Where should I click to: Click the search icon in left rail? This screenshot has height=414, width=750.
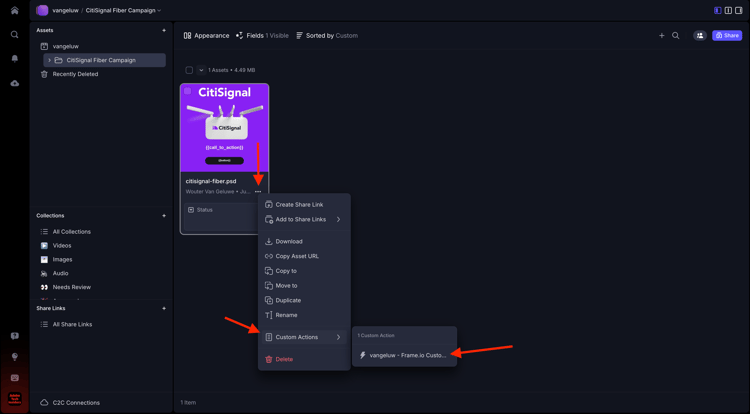(x=14, y=34)
